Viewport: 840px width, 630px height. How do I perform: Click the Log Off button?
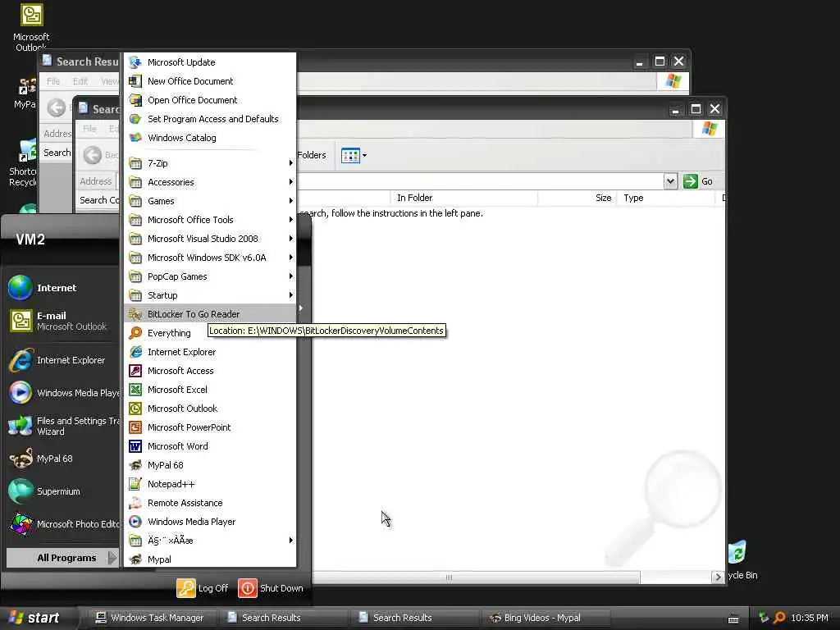203,588
